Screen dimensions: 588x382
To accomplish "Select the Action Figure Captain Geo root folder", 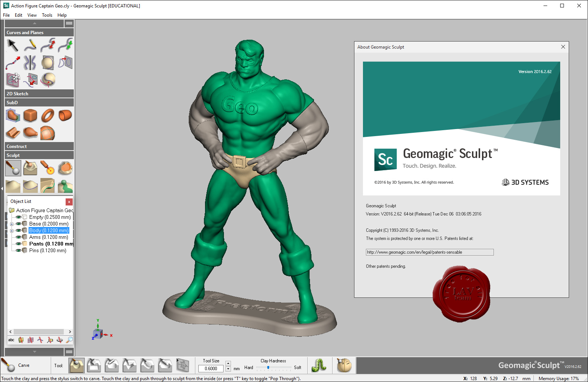I will [x=44, y=210].
